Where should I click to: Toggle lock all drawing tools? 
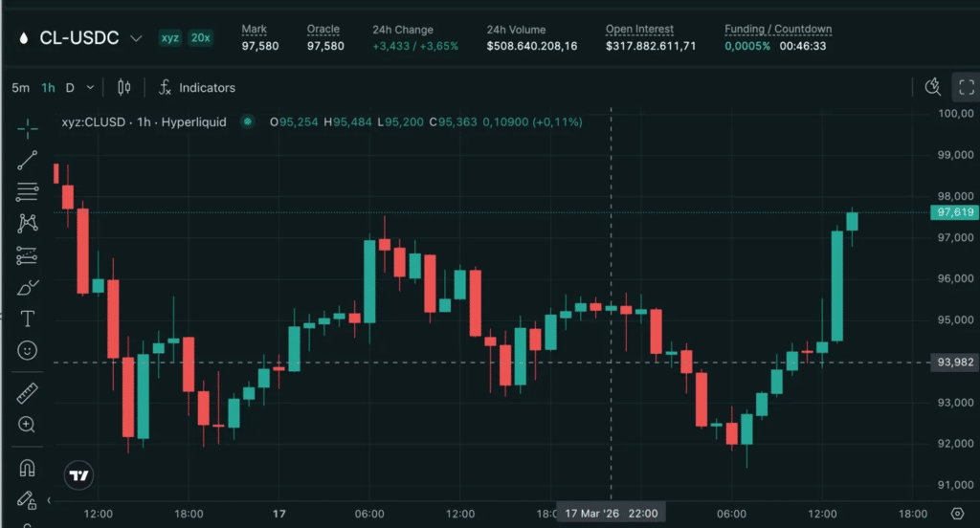click(26, 500)
